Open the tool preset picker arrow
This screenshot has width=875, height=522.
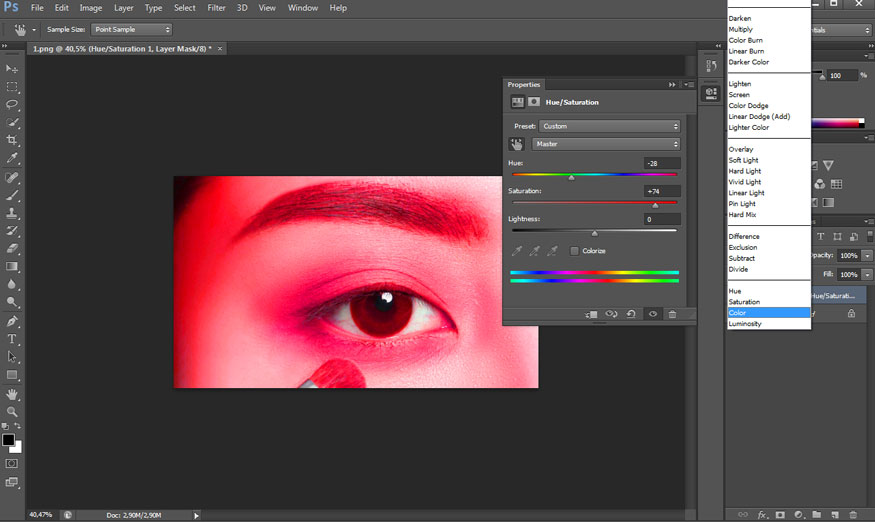pyautogui.click(x=34, y=30)
